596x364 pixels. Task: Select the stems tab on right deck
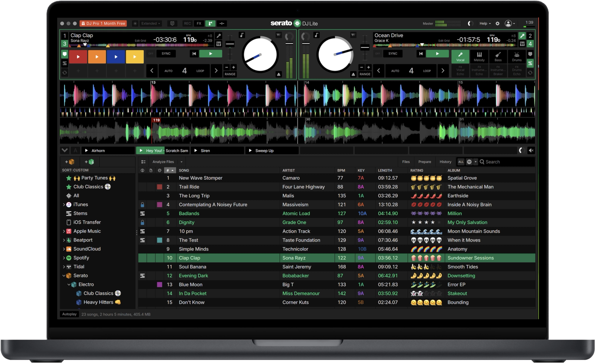click(530, 64)
